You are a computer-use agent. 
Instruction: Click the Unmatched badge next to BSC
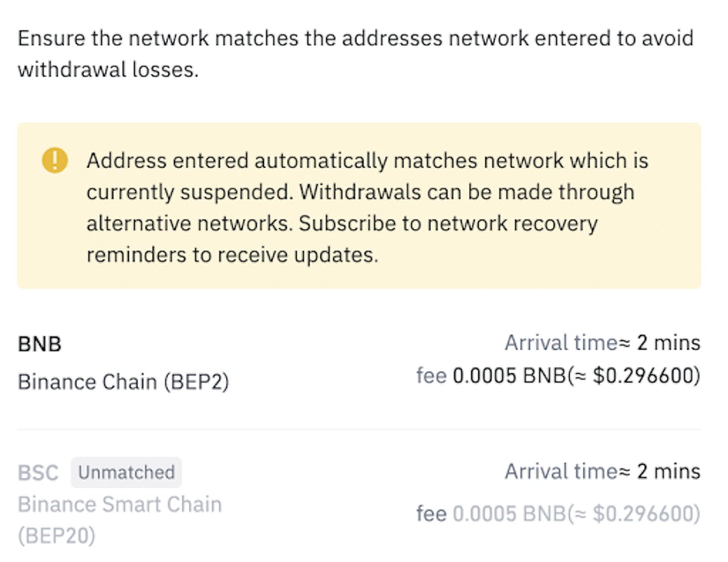pyautogui.click(x=126, y=472)
